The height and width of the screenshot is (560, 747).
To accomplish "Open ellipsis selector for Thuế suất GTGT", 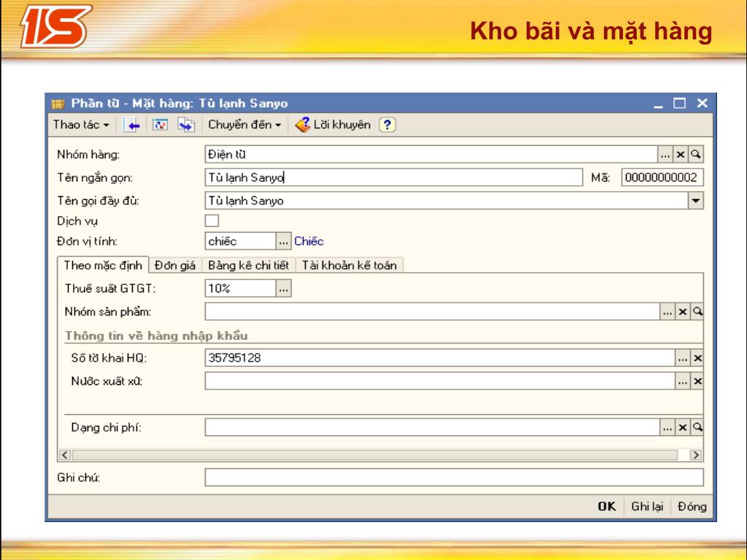I will [x=284, y=289].
